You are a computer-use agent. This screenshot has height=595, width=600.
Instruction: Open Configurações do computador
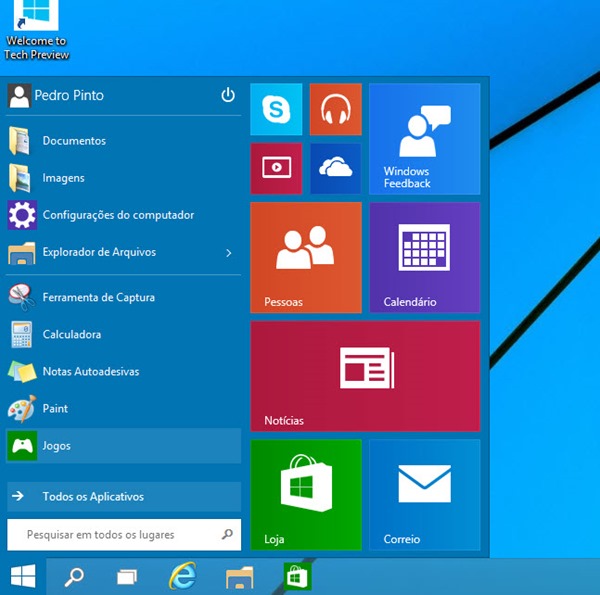coord(124,215)
